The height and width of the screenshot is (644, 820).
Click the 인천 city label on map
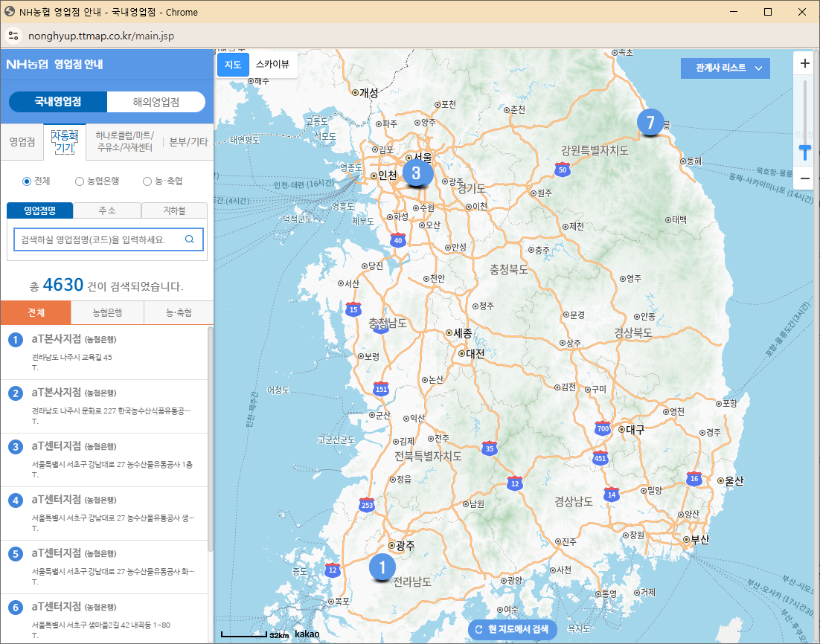(388, 176)
